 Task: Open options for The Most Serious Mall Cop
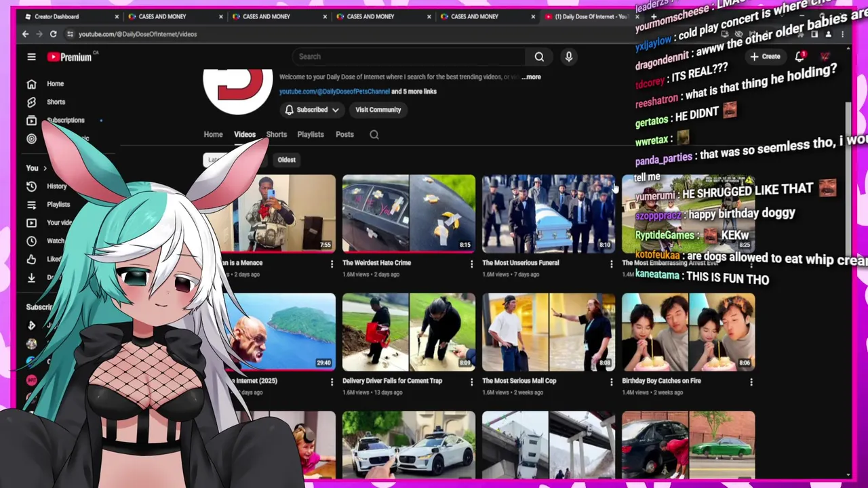[612, 382]
